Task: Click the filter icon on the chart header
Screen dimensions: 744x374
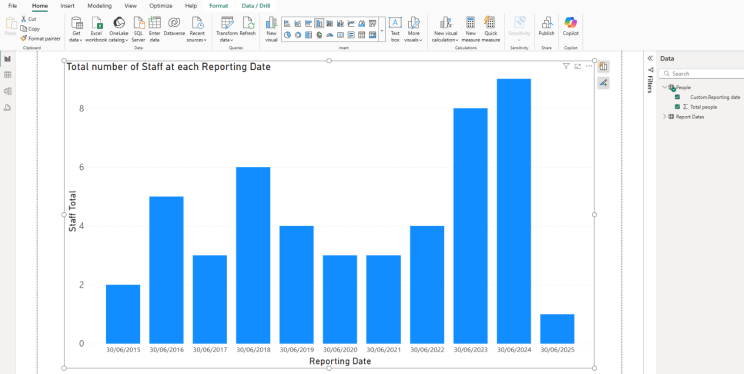Action: coord(566,66)
